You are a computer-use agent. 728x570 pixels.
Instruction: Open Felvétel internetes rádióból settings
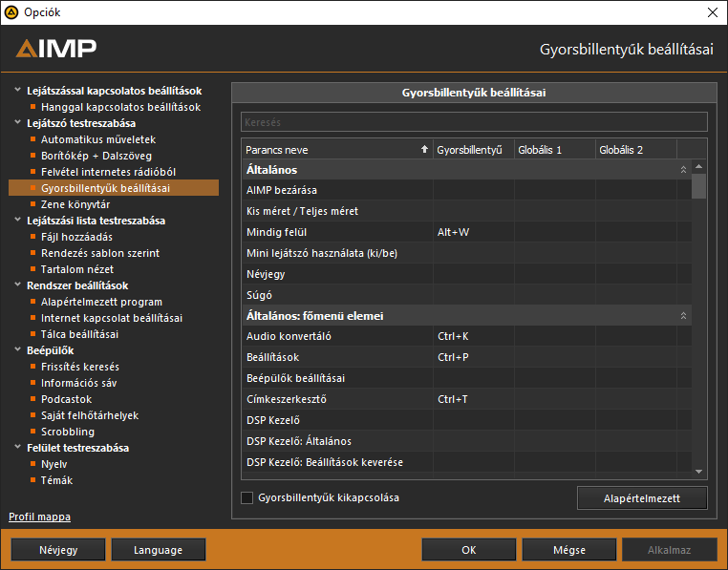108,172
